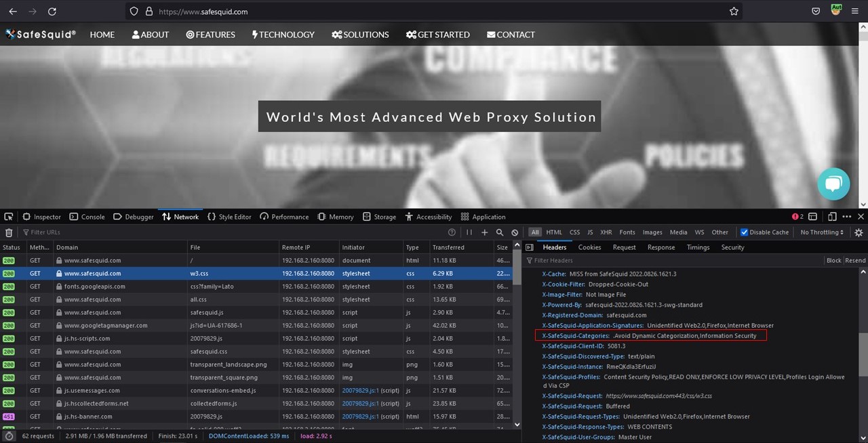Click the TECHNOLOGY navigation link
868x443 pixels.
tap(283, 35)
